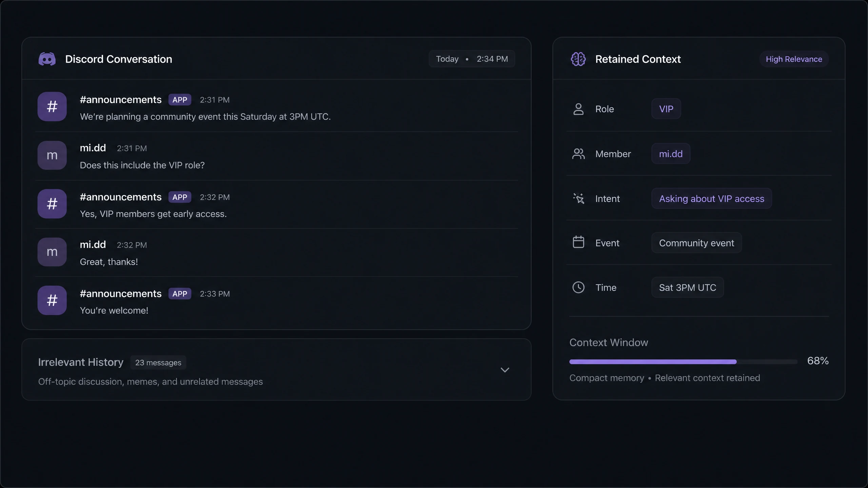Click mi.dd's avatar on the 'Great, thanks!' message

[52, 252]
